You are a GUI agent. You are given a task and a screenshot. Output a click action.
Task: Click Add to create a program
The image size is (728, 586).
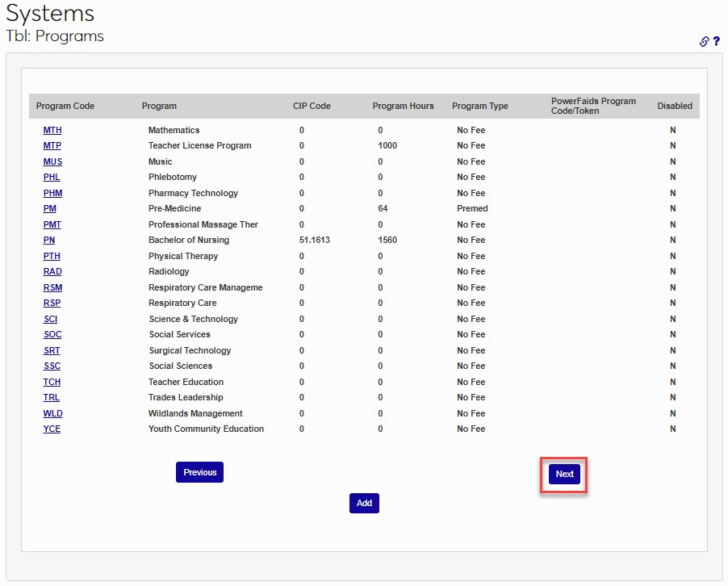[x=364, y=503]
